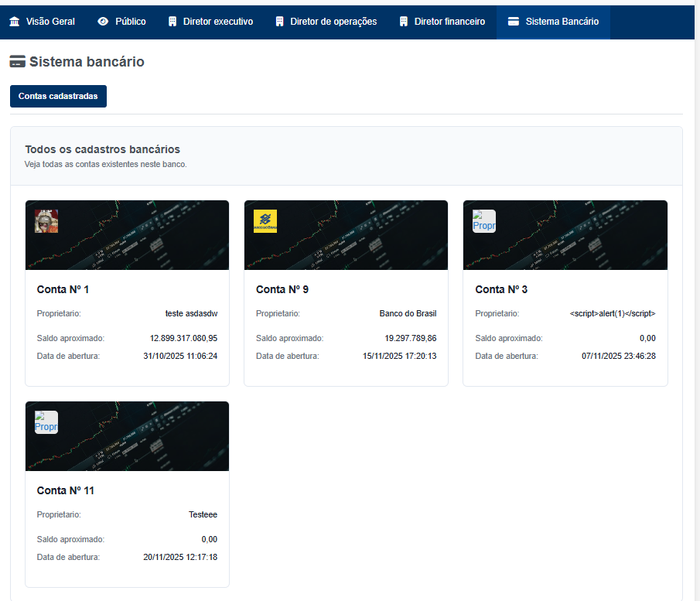Click the building icon beside Diretor de operações

279,22
